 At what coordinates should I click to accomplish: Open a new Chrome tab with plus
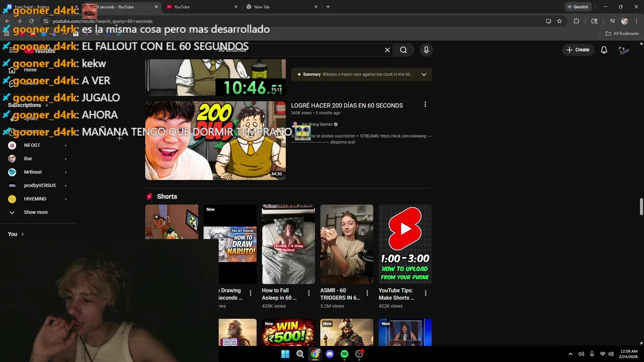328,7
